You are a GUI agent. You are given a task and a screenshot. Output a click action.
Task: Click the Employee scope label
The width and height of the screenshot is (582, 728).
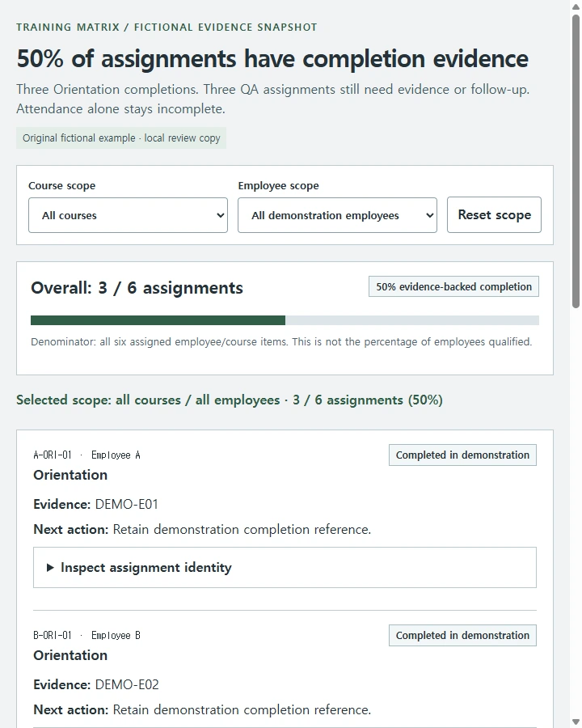[x=278, y=186]
